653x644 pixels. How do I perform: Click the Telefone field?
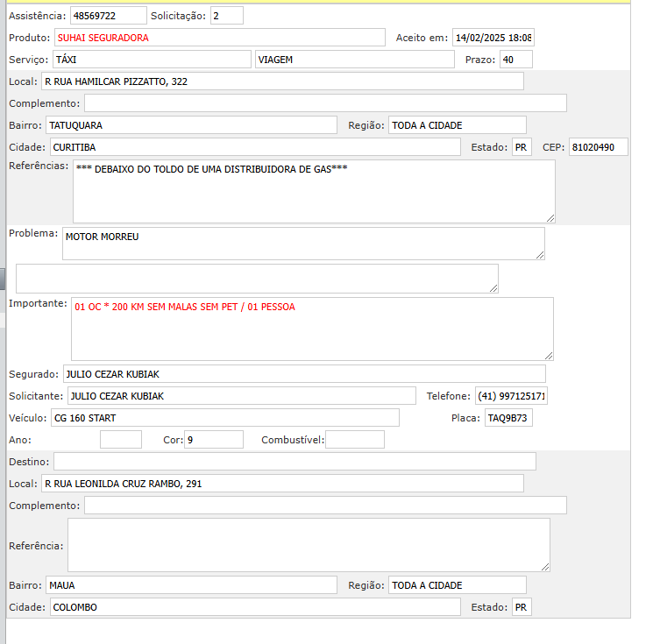point(511,396)
